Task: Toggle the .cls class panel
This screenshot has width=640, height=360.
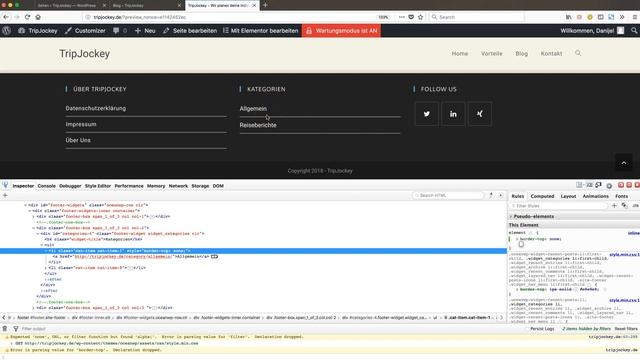Action: click(635, 206)
